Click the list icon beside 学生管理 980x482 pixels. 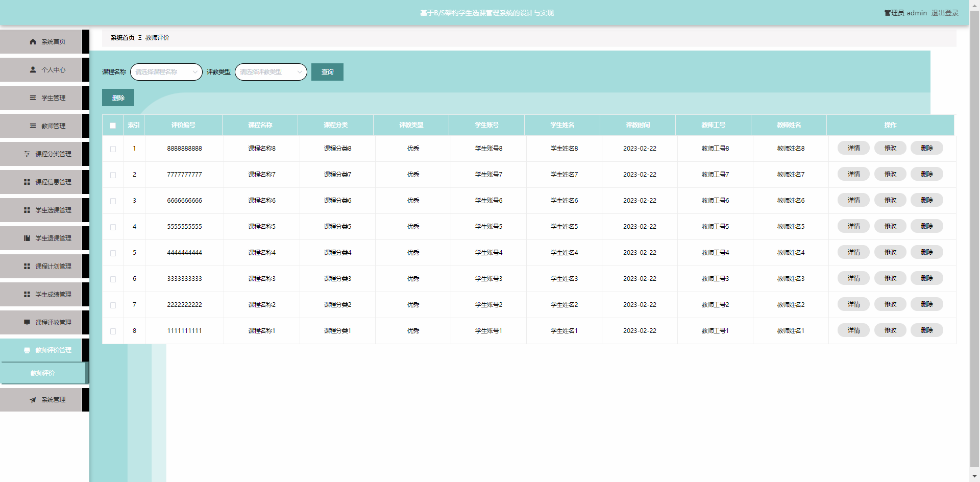tap(33, 98)
